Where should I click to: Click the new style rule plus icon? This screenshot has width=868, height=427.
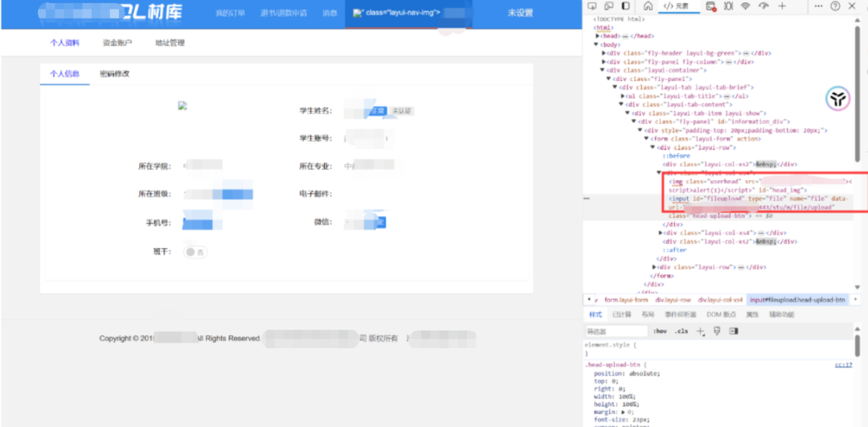coord(700,331)
